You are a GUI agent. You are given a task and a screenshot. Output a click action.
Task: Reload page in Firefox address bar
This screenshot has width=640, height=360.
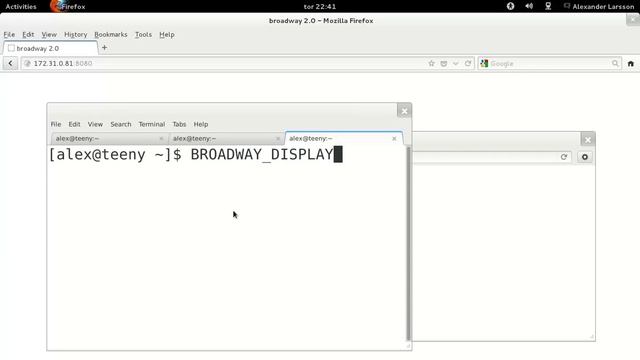pos(468,63)
